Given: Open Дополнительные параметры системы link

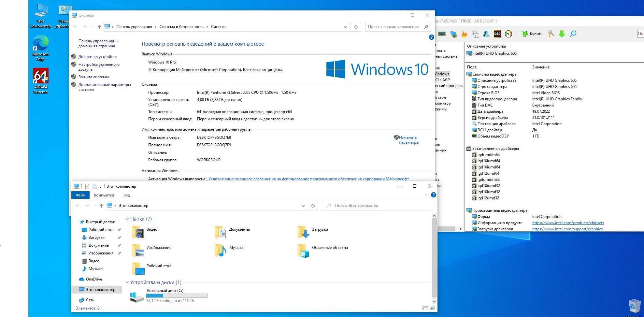Looking at the screenshot, I should pos(105,87).
